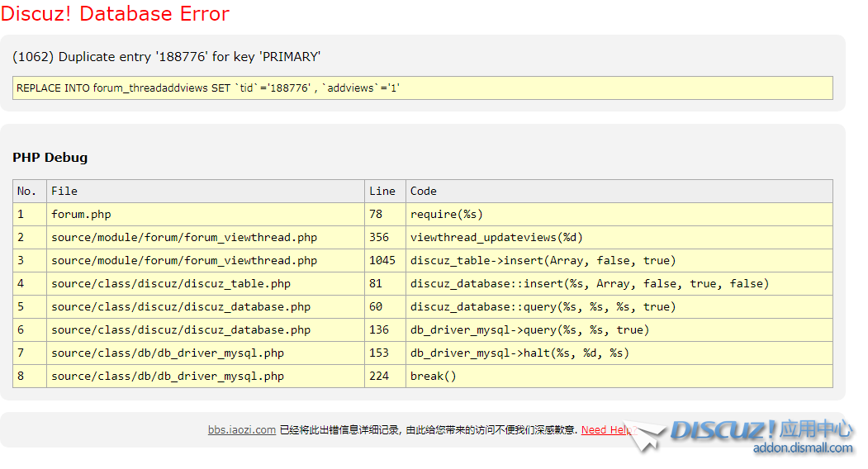Screen dimensions: 868x469
Task: Select the Line column header
Action: (382, 191)
